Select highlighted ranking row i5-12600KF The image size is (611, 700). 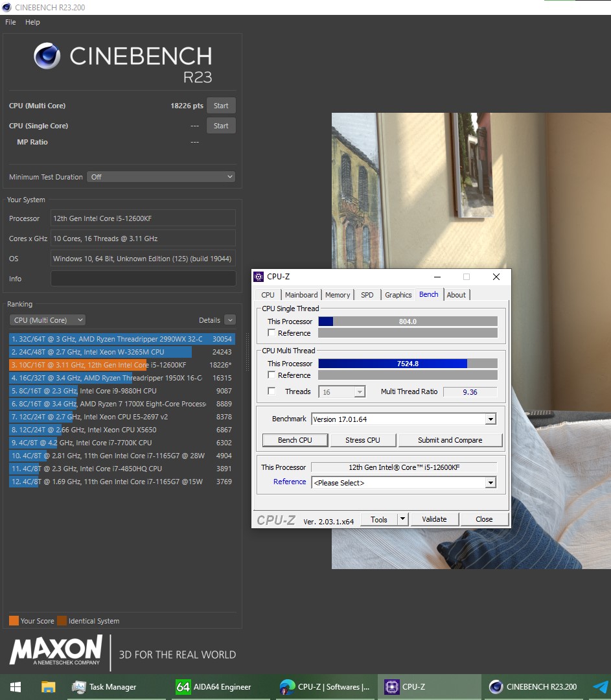click(x=122, y=365)
